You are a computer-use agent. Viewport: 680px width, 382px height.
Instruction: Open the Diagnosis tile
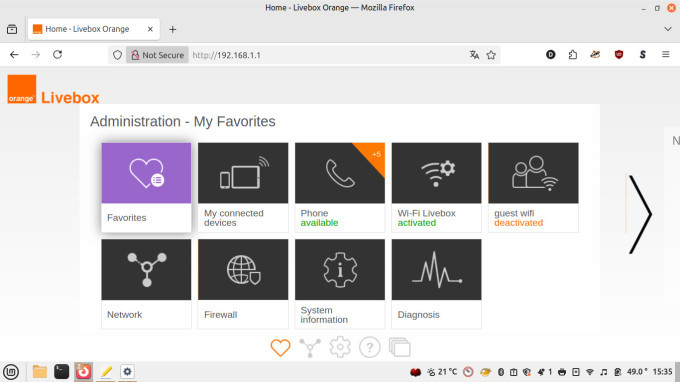[436, 284]
